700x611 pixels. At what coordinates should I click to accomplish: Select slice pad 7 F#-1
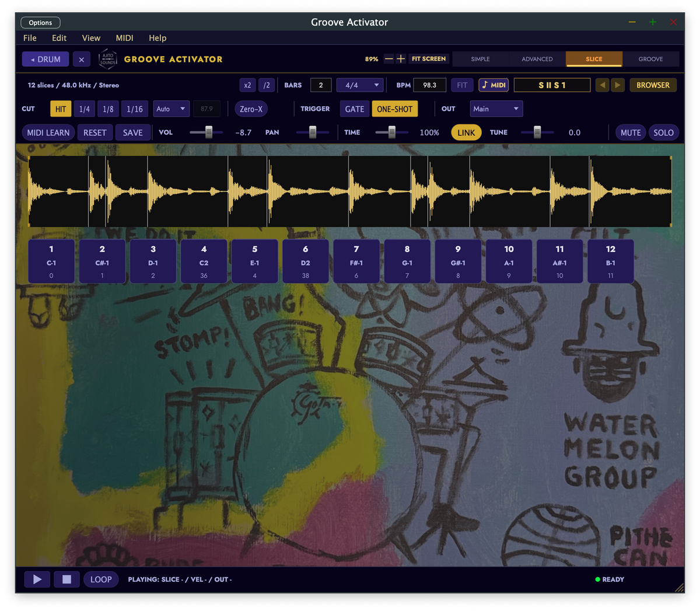pos(356,261)
